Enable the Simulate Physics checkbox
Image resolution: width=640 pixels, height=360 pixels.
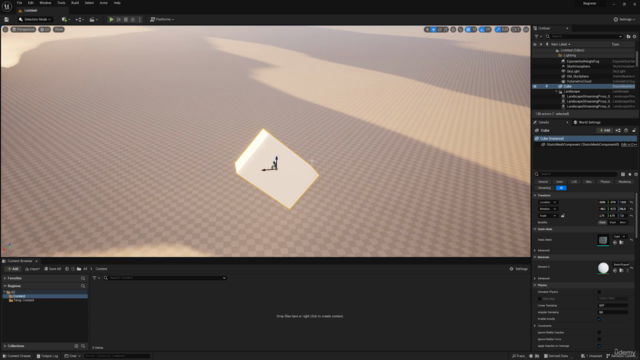[x=599, y=292]
